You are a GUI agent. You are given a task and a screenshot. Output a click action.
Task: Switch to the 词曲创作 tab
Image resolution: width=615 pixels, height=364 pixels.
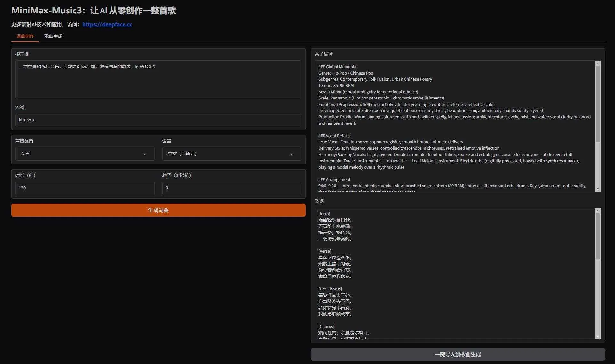coord(25,36)
